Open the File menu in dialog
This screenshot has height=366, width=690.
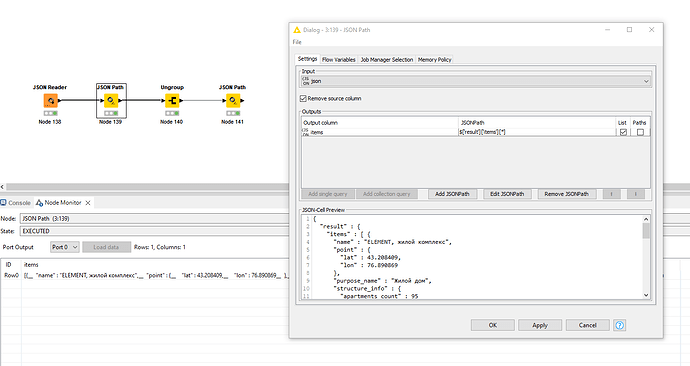pos(297,42)
